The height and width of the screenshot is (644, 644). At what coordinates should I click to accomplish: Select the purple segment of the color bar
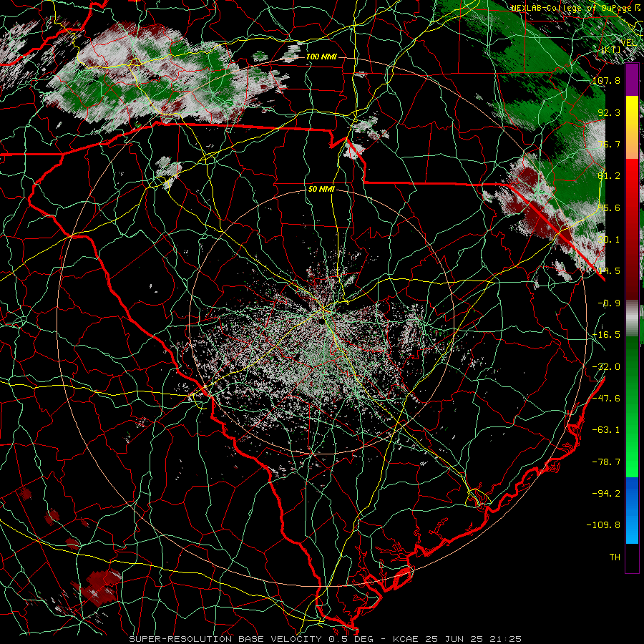632,80
